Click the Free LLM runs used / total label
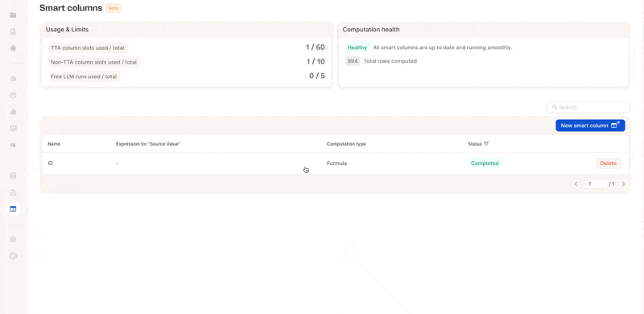The height and width of the screenshot is (314, 644). coord(84,76)
